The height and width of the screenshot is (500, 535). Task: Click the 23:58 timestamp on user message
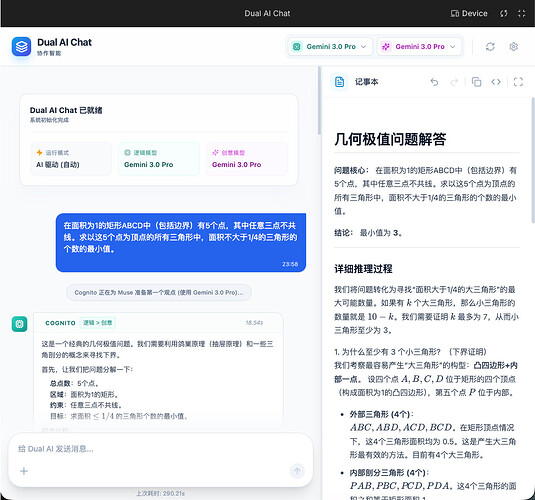point(290,264)
